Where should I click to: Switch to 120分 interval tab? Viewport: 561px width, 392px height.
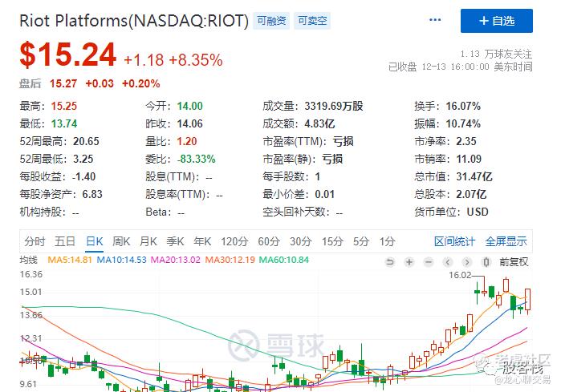tap(234, 241)
